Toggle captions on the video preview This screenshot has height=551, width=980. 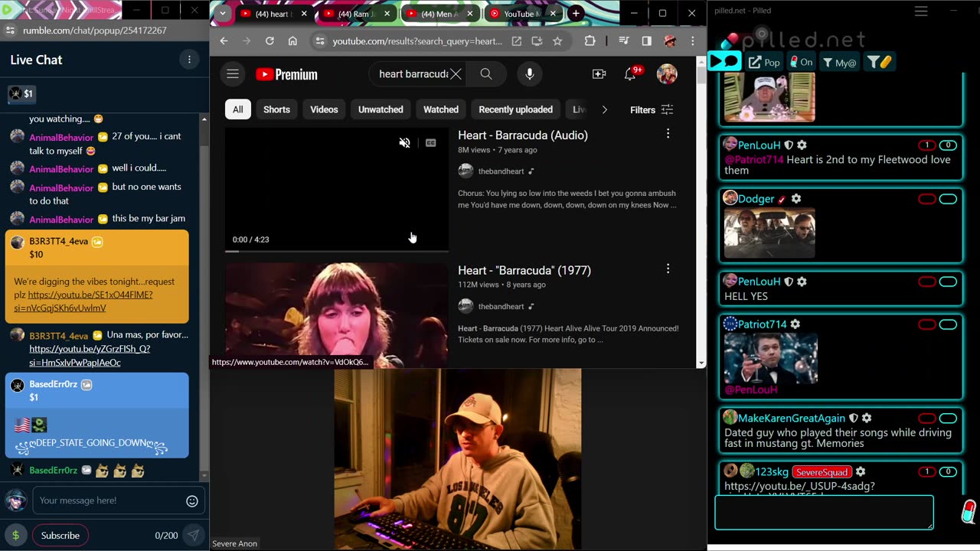(x=431, y=143)
